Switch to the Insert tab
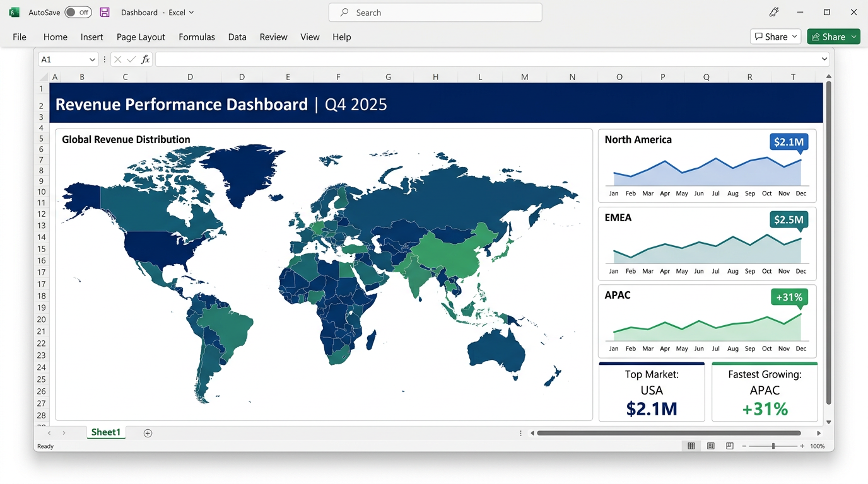 92,37
